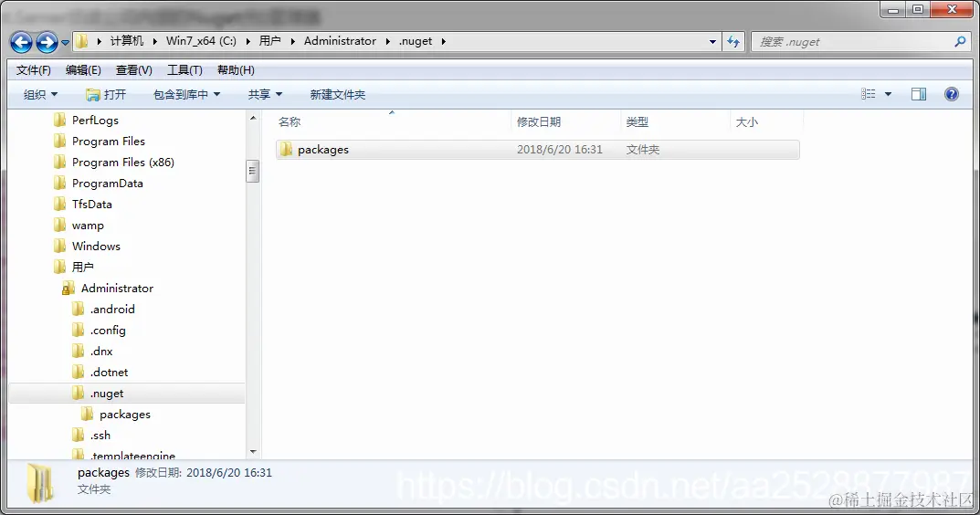
Task: Click .nuget in the address breadcrumb
Action: (x=416, y=41)
